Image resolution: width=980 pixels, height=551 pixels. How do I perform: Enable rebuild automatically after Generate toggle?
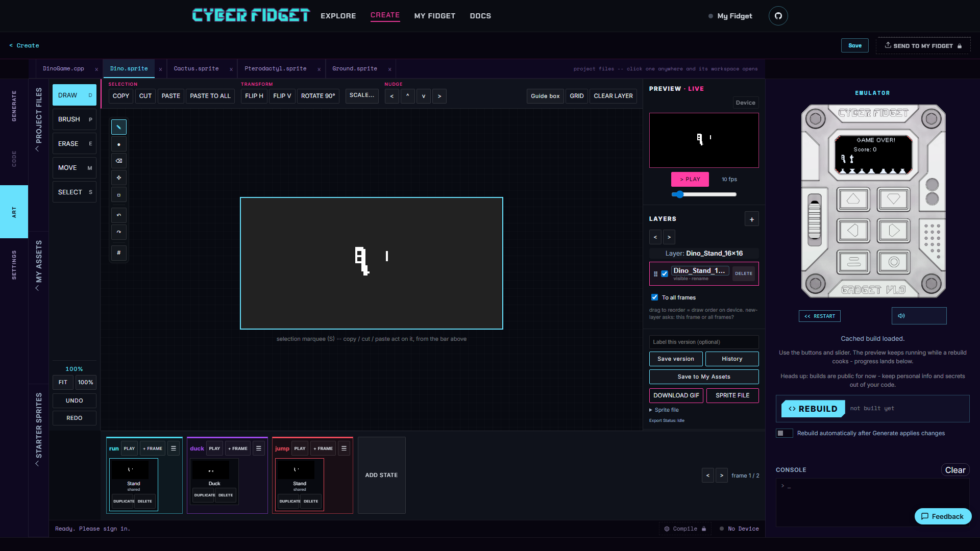click(x=784, y=433)
